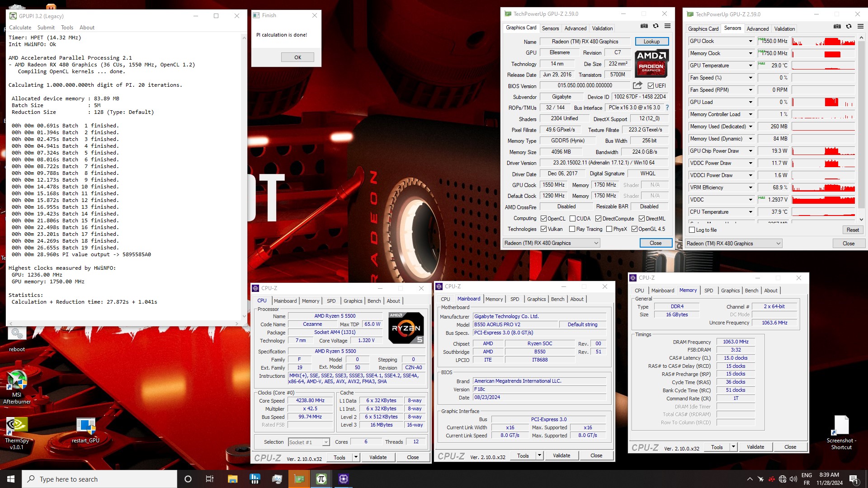Image resolution: width=868 pixels, height=488 pixels.
Task: Click Validate in CPU-Z CPU window
Action: [378, 457]
